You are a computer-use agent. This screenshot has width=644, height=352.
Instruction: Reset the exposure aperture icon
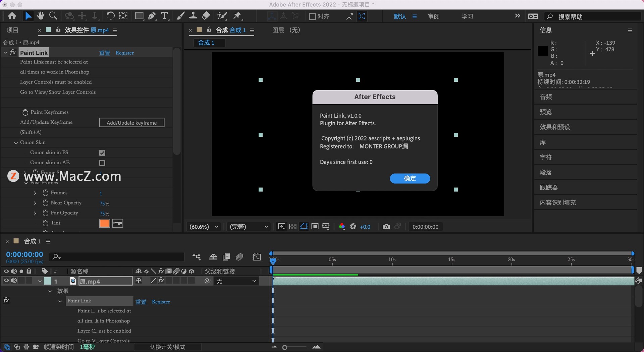(353, 227)
